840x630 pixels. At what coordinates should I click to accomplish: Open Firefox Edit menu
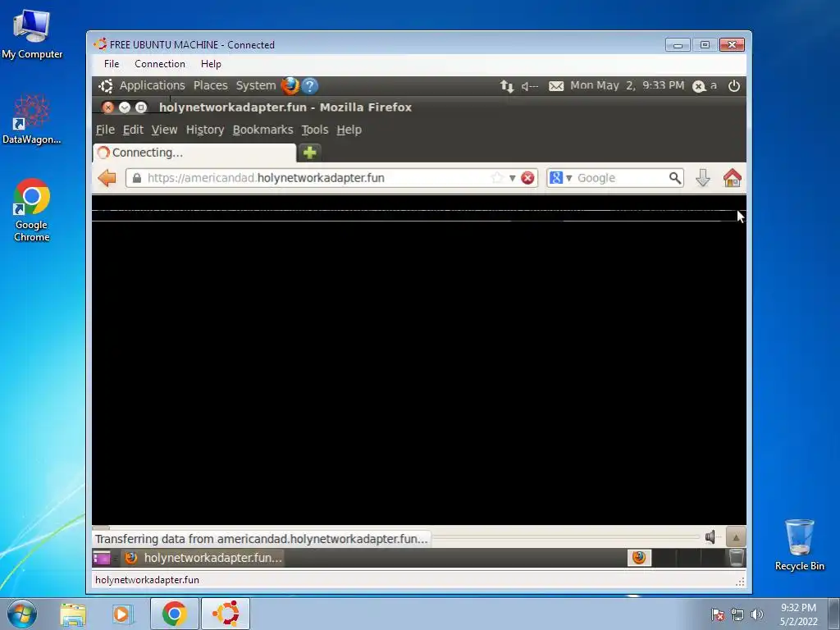pyautogui.click(x=133, y=130)
